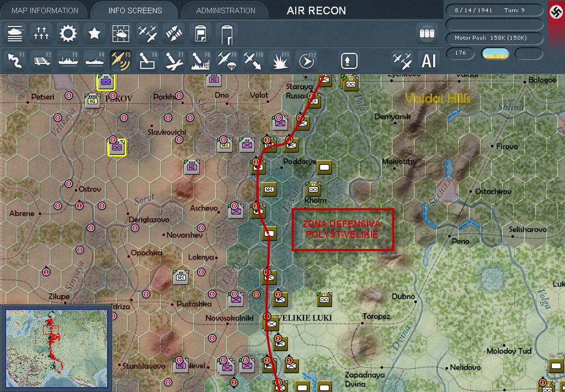This screenshot has height=392, width=565.
Task: Click the Nelidovo town label
Action: pos(465,368)
